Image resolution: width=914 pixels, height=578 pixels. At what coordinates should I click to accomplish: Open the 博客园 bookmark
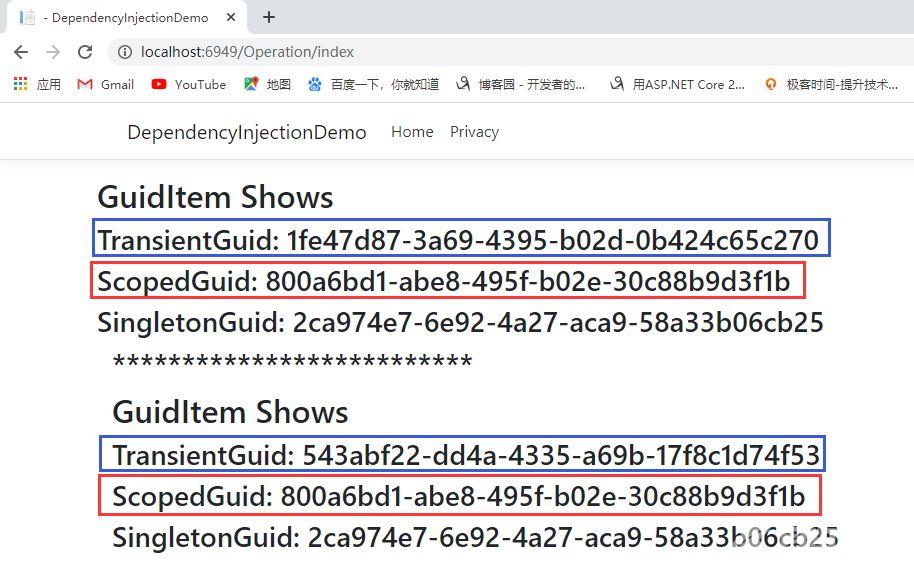click(521, 84)
